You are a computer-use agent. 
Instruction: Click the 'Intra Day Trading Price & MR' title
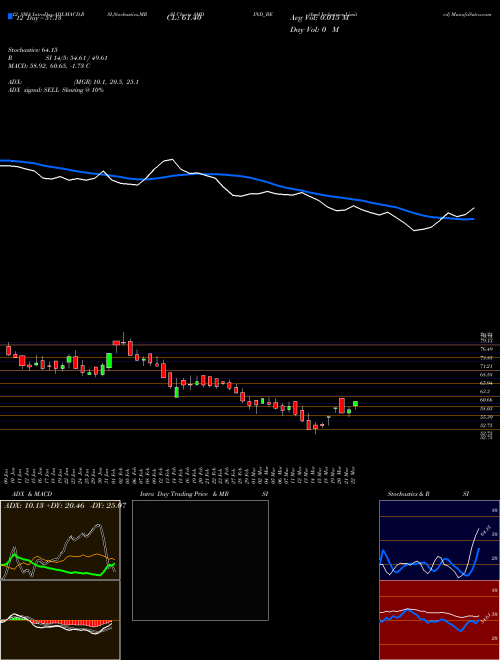[184, 494]
